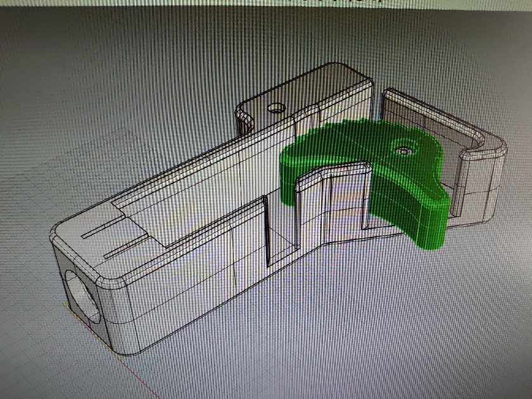Click the round bore on the housing's front end
The height and width of the screenshot is (399, 532).
coord(82,297)
